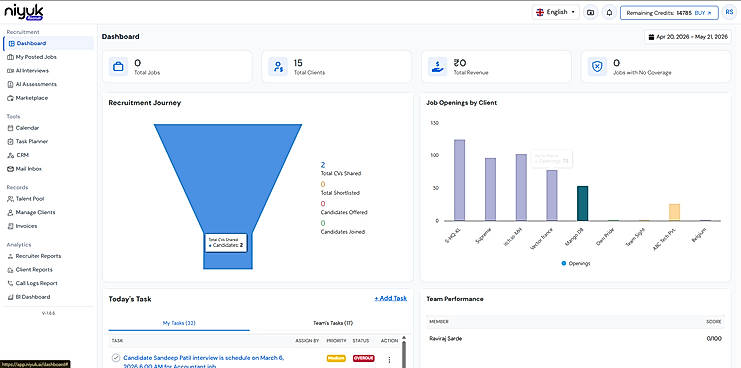Click the video tutorial icon in header
Image resolution: width=741 pixels, height=368 pixels.
(590, 13)
